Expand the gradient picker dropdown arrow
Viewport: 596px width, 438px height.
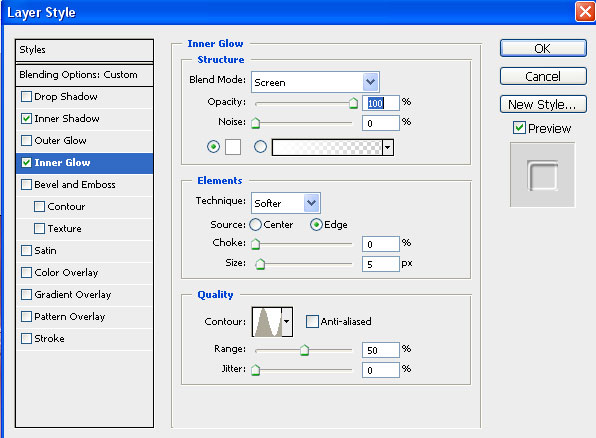[x=388, y=148]
